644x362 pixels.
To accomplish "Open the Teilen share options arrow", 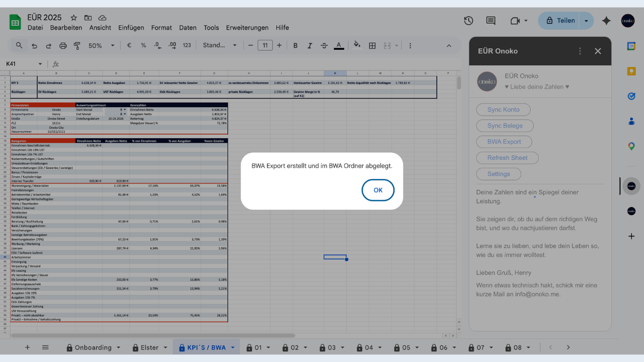I will 586,21.
